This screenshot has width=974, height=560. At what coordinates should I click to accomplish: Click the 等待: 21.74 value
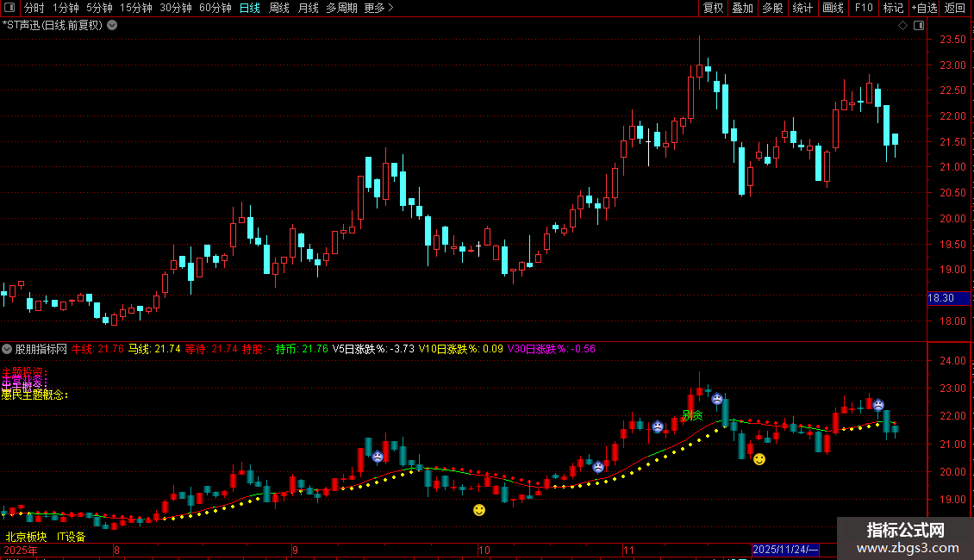point(211,349)
